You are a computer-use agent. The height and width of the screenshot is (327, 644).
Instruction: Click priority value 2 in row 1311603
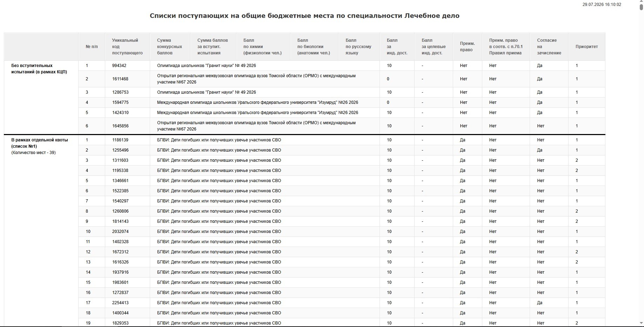(x=577, y=160)
